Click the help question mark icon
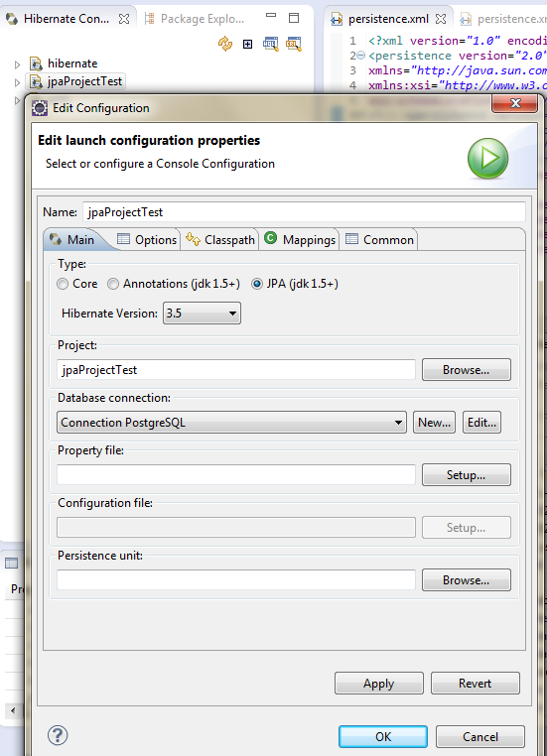The height and width of the screenshot is (756, 547). point(58,735)
